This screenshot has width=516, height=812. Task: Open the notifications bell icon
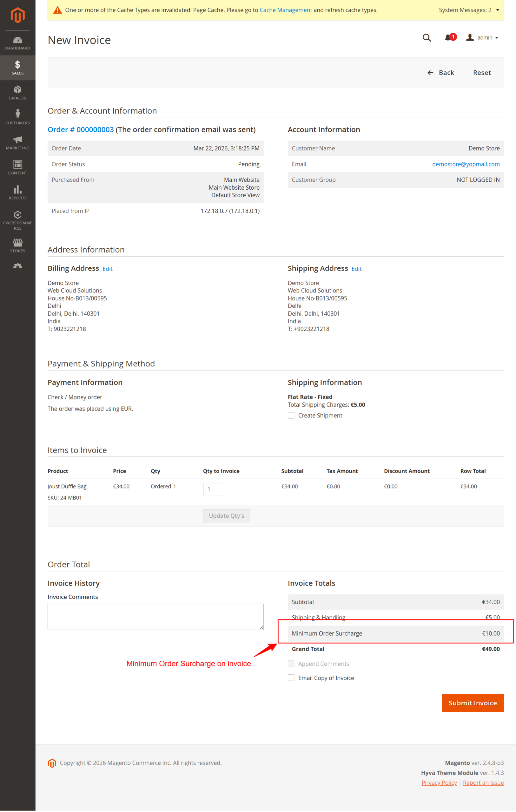click(x=448, y=38)
